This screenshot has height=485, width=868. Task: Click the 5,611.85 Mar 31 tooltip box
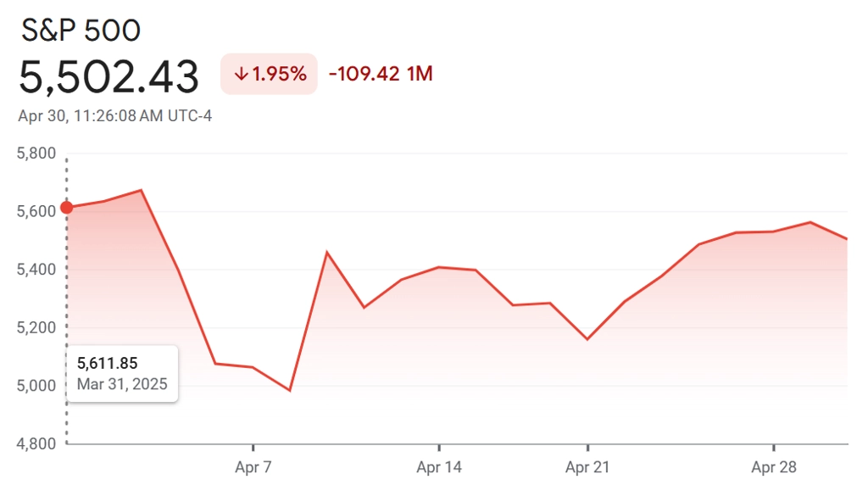coord(122,374)
